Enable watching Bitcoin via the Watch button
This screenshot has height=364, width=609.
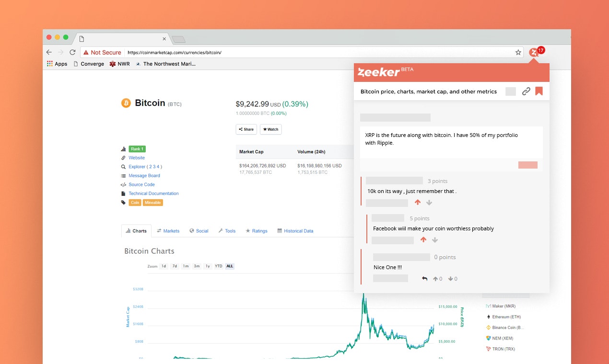[270, 129]
